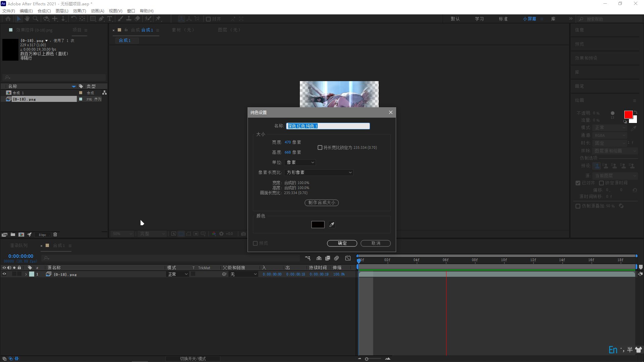The width and height of the screenshot is (644, 362).
Task: Toggle 将长宽比锁定为 checkbox
Action: pyautogui.click(x=320, y=147)
